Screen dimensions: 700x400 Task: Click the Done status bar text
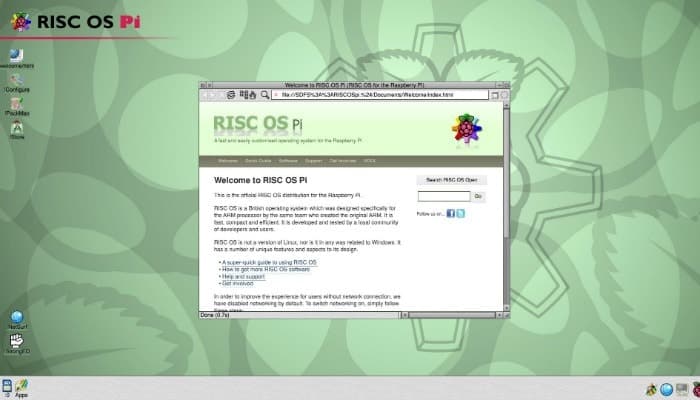(215, 315)
